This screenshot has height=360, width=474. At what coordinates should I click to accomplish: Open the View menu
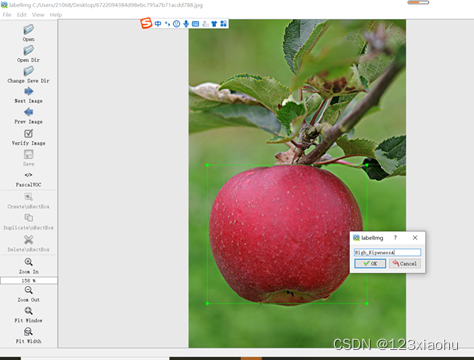38,15
